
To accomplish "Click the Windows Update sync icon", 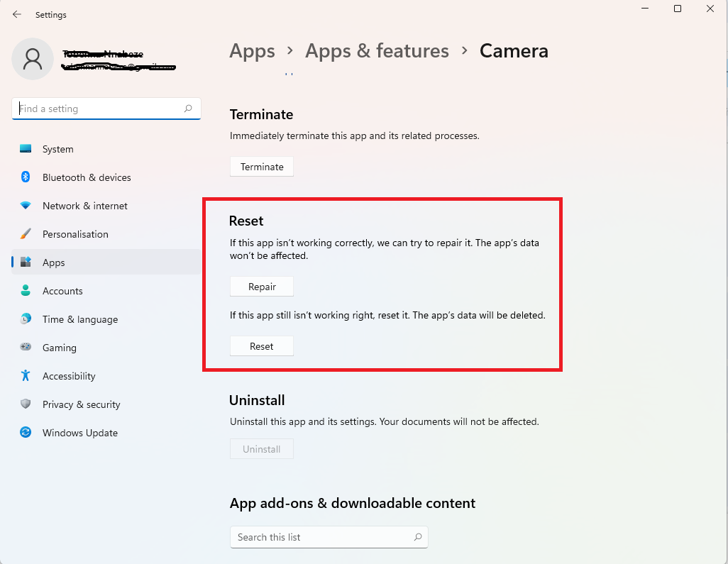I will [26, 433].
